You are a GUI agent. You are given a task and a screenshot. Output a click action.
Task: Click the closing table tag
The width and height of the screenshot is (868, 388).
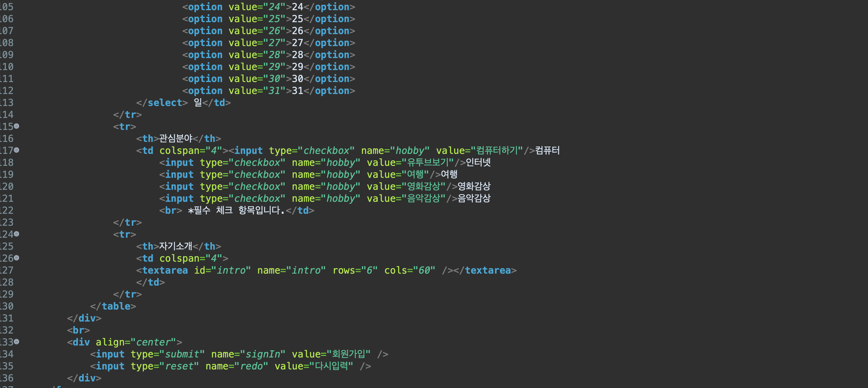click(x=113, y=306)
